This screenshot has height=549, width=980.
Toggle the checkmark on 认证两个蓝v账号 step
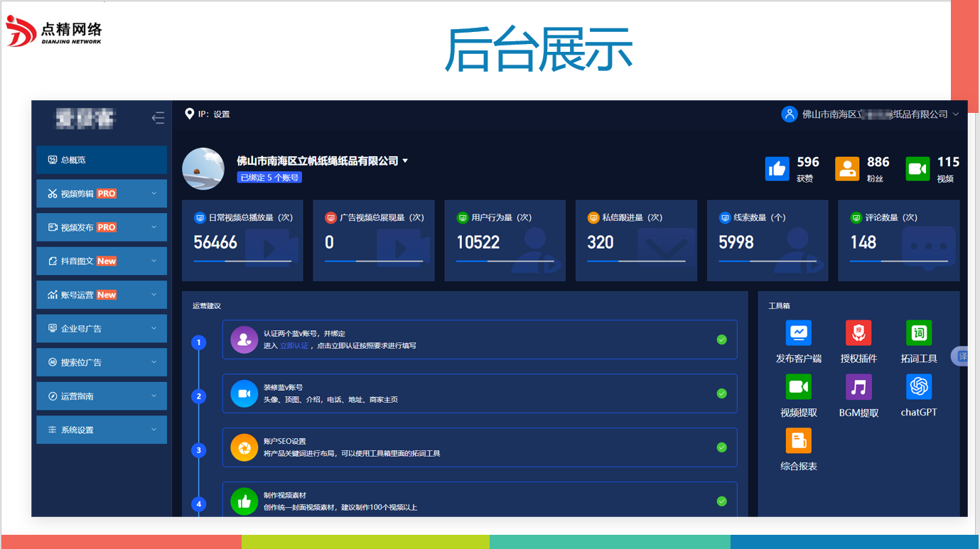click(721, 339)
